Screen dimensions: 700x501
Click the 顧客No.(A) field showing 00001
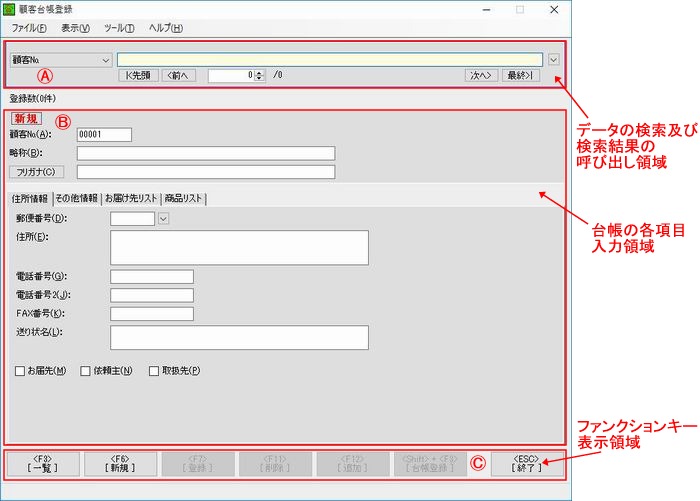[x=104, y=134]
